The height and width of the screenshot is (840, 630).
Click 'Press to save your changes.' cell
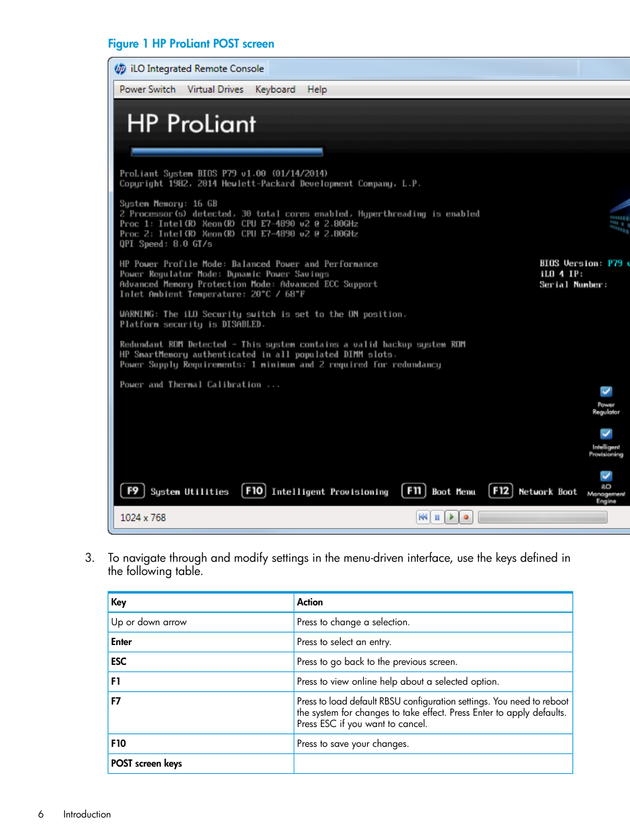(x=433, y=744)
